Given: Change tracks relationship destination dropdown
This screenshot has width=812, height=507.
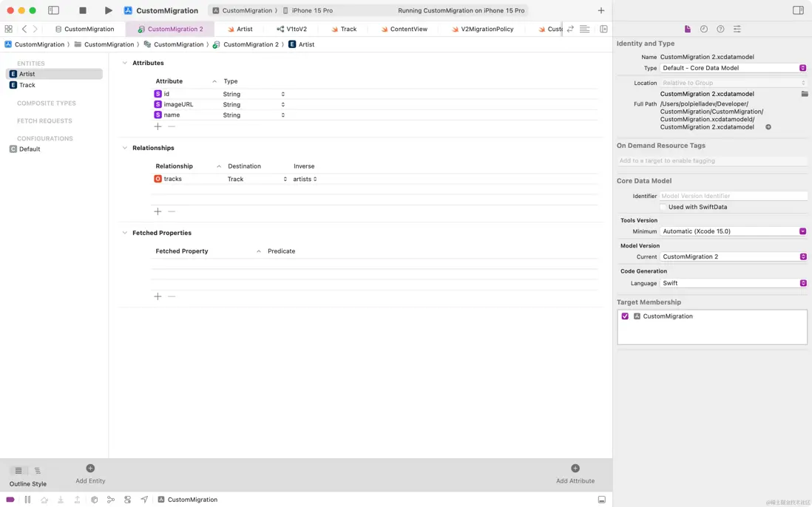Looking at the screenshot, I should [257, 179].
